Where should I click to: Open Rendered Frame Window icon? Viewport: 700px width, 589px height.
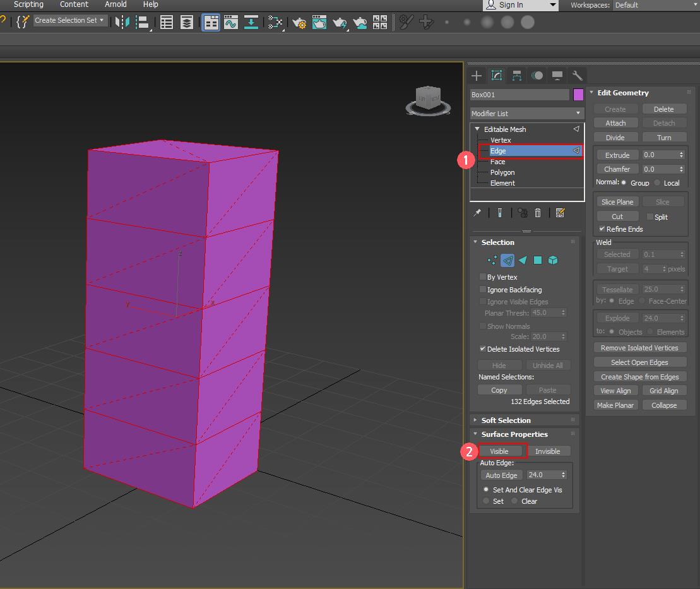pyautogui.click(x=319, y=22)
